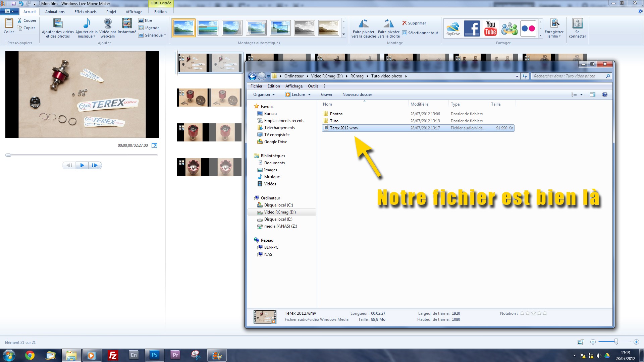
Task: Toggle Explorer preview pane icon
Action: tap(593, 95)
